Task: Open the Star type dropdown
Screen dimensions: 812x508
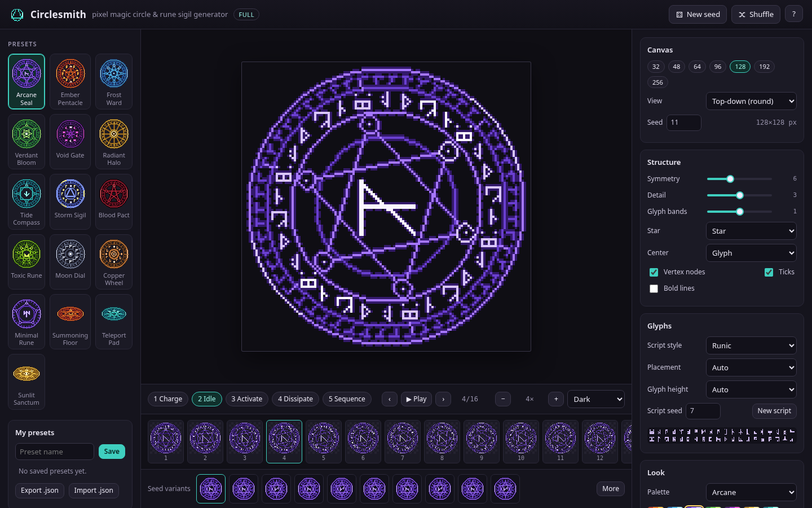Action: coord(751,231)
